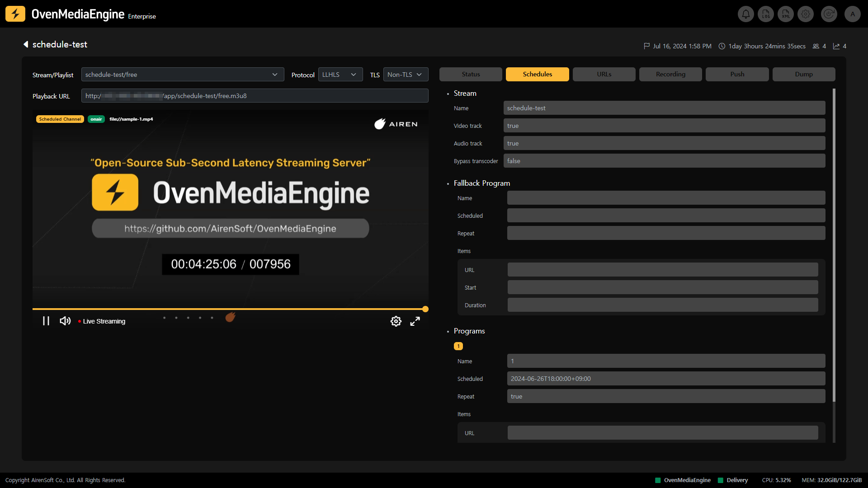Open the Push tab

coord(737,74)
